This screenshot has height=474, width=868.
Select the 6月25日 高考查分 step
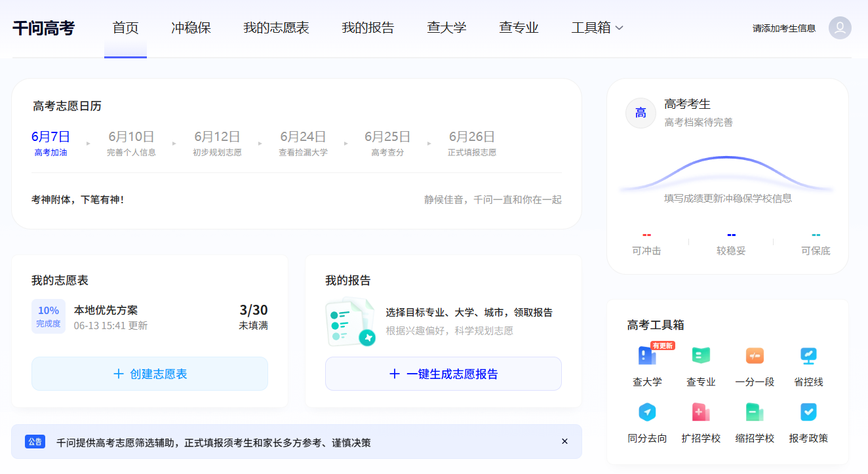pos(387,144)
